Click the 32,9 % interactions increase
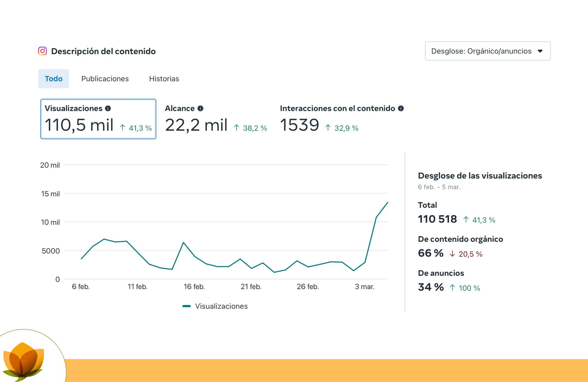The image size is (588, 382). click(341, 128)
